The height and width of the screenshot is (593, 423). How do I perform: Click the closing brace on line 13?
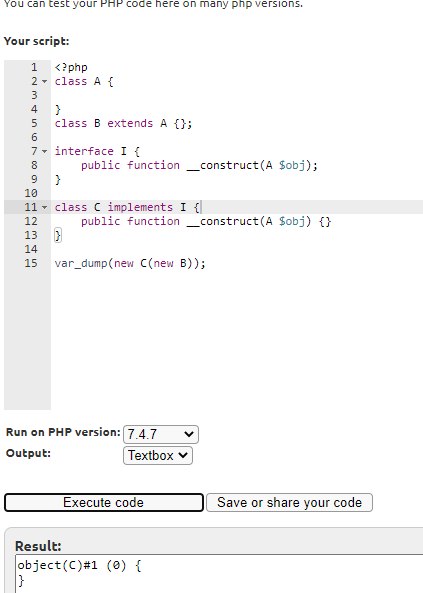point(58,235)
